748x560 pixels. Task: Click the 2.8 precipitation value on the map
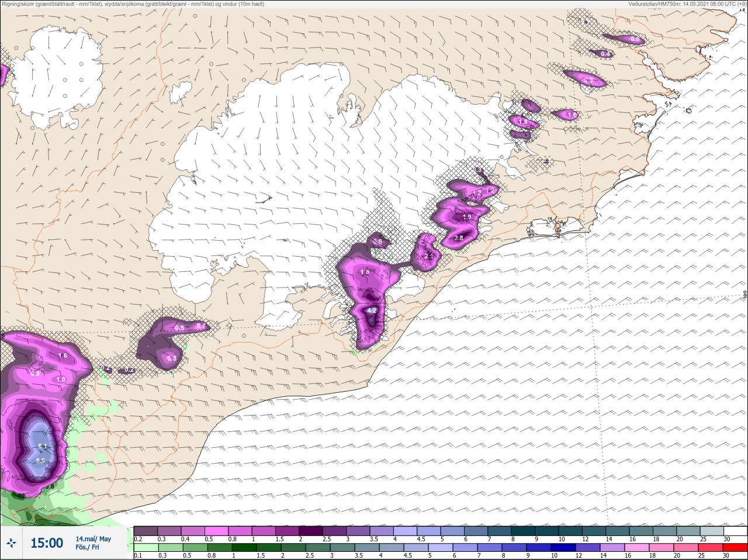click(x=459, y=238)
